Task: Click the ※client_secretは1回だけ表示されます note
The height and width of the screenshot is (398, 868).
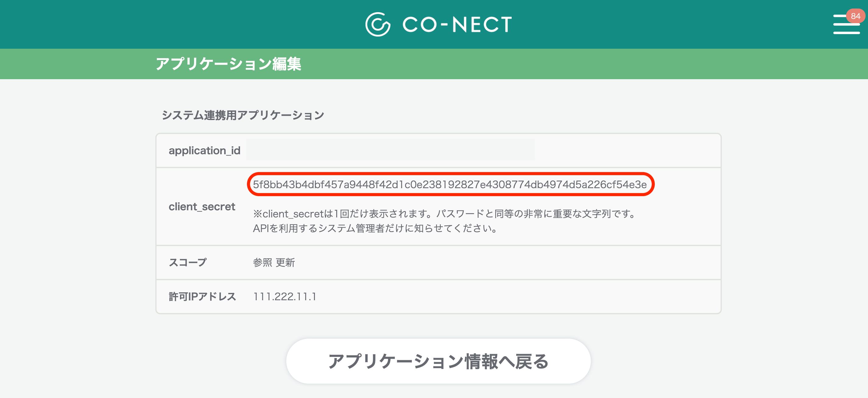Action: point(444,214)
